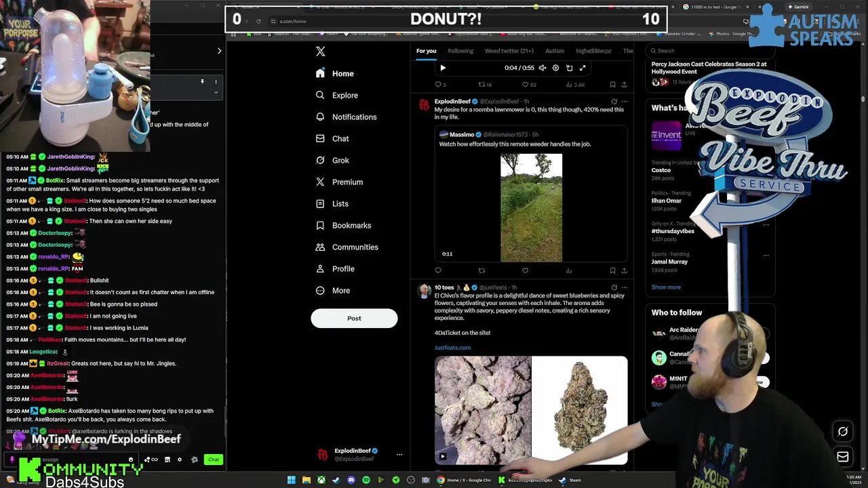
Task: Click the X logo in the sidebar
Action: click(x=321, y=52)
